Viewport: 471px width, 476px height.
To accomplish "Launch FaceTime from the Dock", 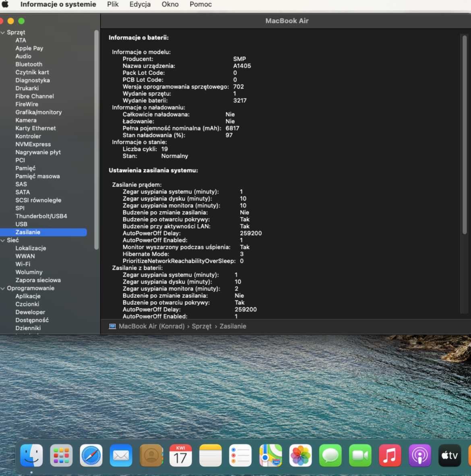I will (x=360, y=455).
